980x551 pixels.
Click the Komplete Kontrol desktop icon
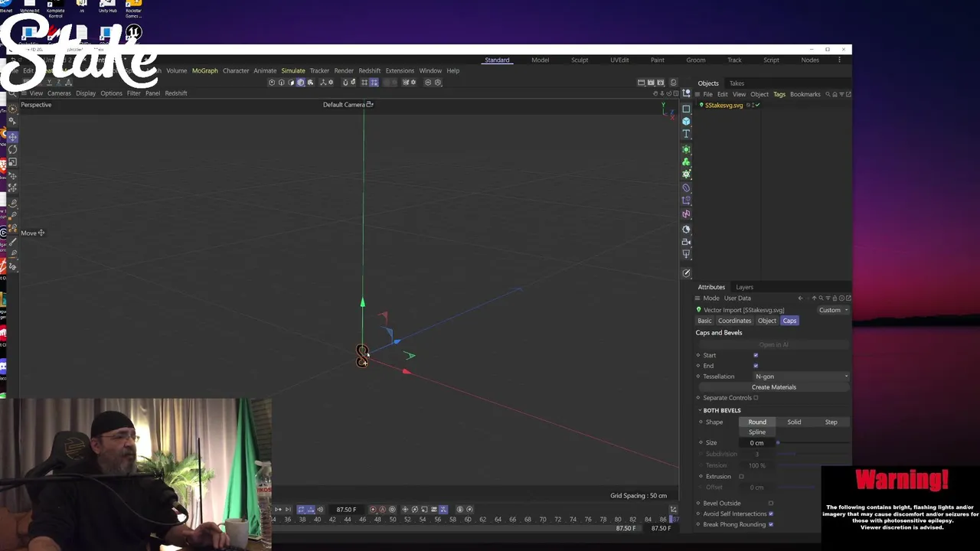click(x=55, y=8)
